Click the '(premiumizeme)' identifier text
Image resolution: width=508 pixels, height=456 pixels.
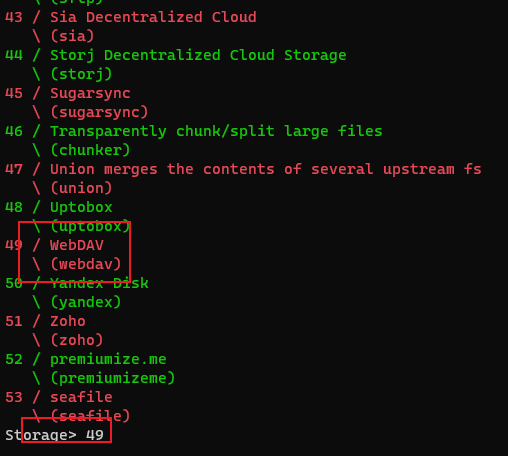[x=113, y=378]
